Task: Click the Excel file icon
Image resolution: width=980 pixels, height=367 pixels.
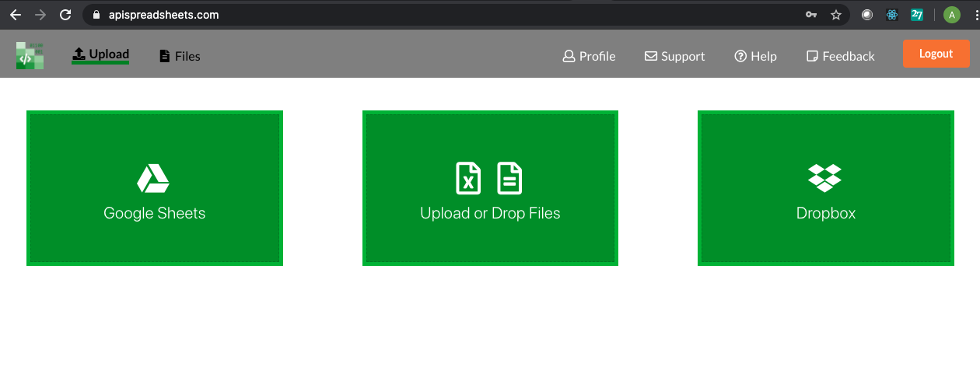Action: tap(468, 178)
